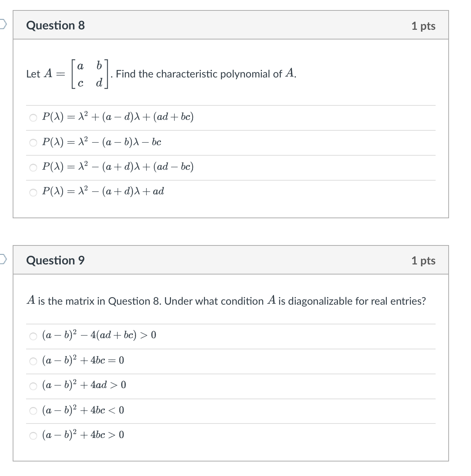Click the 1 pts label on Question 9
This screenshot has width=471, height=476.
(x=424, y=261)
